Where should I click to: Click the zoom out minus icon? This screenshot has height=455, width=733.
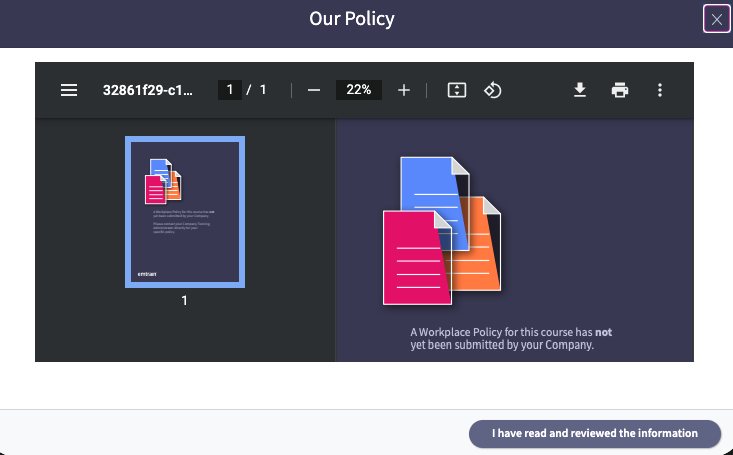[314, 90]
